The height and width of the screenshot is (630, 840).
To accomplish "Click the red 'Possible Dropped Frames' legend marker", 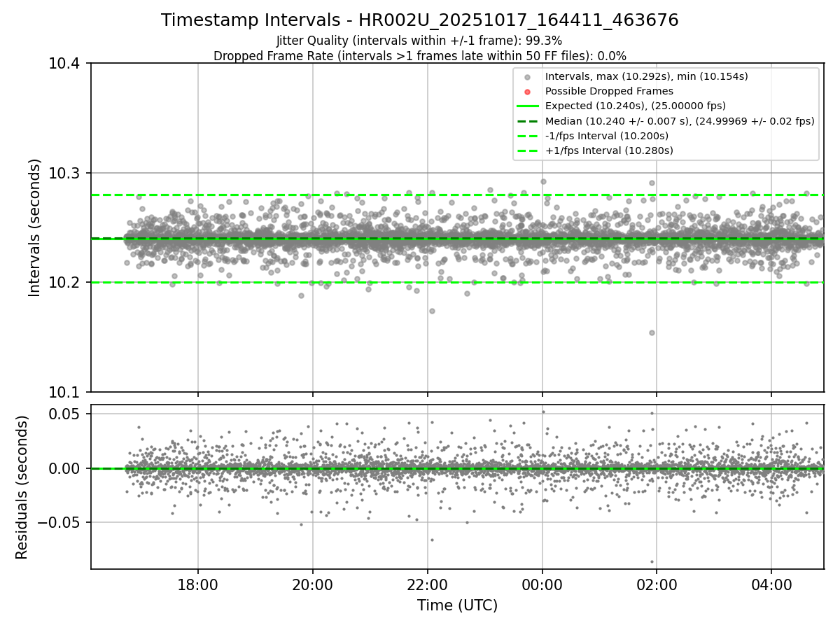I will 527,92.
